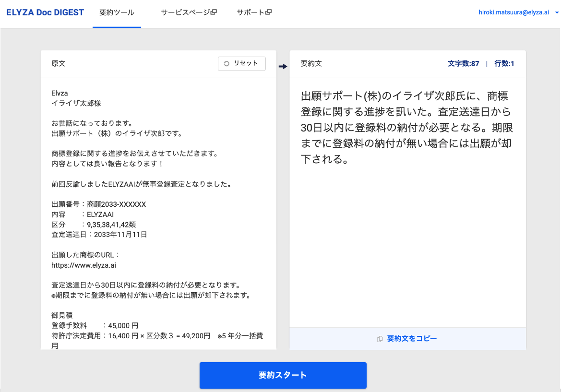Image resolution: width=561 pixels, height=392 pixels.
Task: Click the line 内容：ELYZAAI
Action: pos(83,214)
